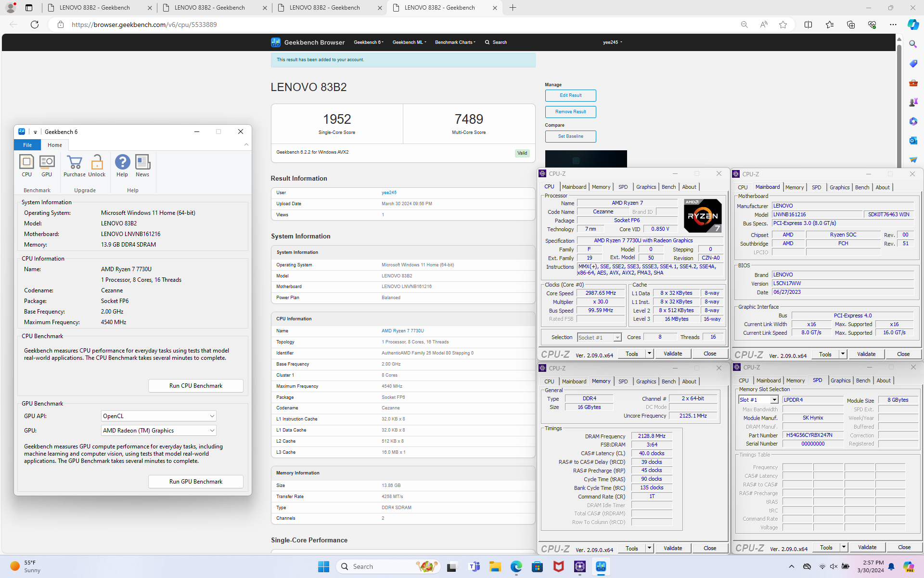Screen dimensions: 924x578
Task: Open McAfee icon on taskbar
Action: 559,566
